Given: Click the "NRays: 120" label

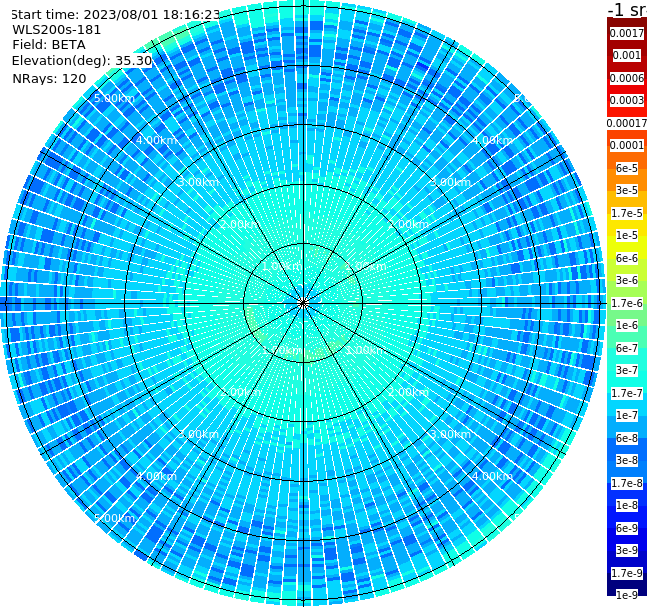Looking at the screenshot, I should [x=49, y=78].
